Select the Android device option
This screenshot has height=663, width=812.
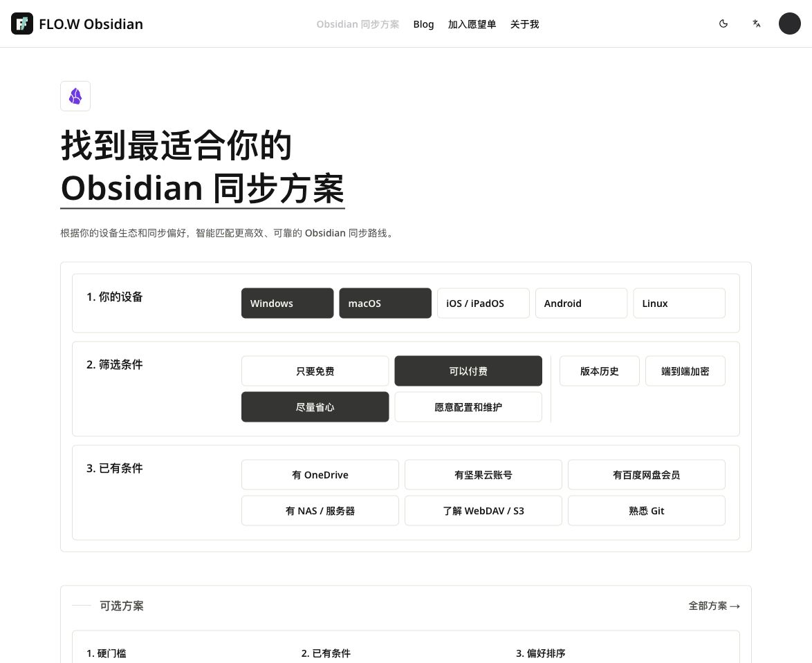581,304
